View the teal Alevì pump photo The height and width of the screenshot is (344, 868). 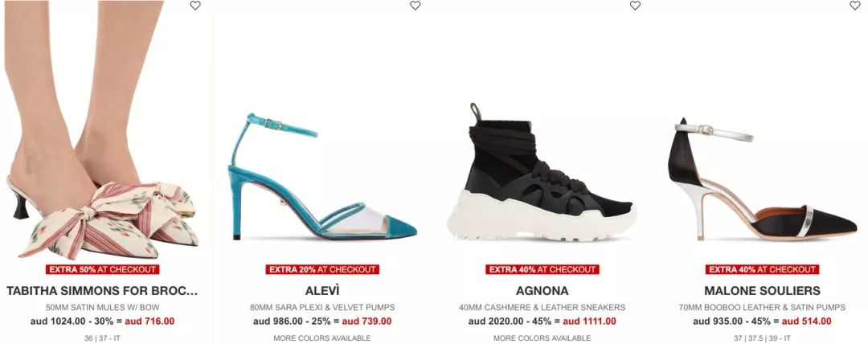tap(323, 177)
